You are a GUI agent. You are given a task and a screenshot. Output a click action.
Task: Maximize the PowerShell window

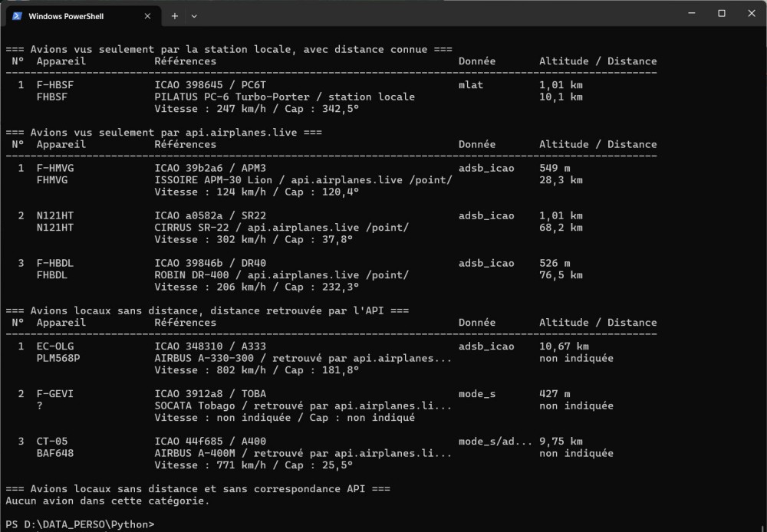pyautogui.click(x=722, y=13)
